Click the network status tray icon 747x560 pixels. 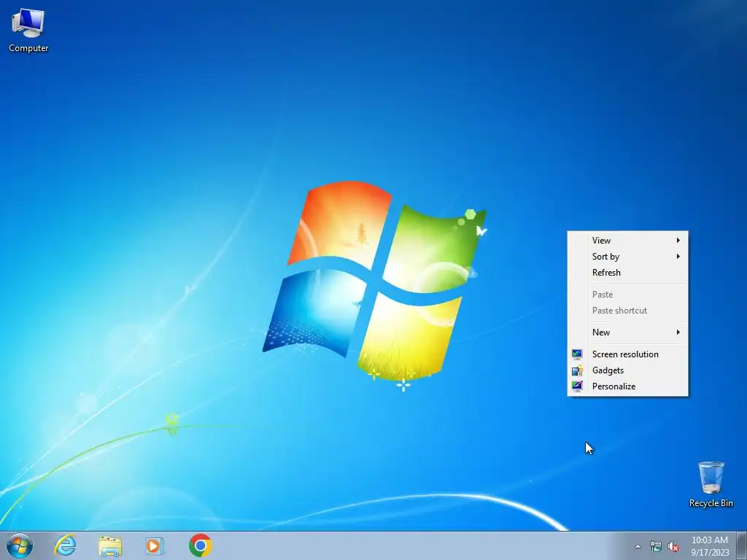coord(656,547)
